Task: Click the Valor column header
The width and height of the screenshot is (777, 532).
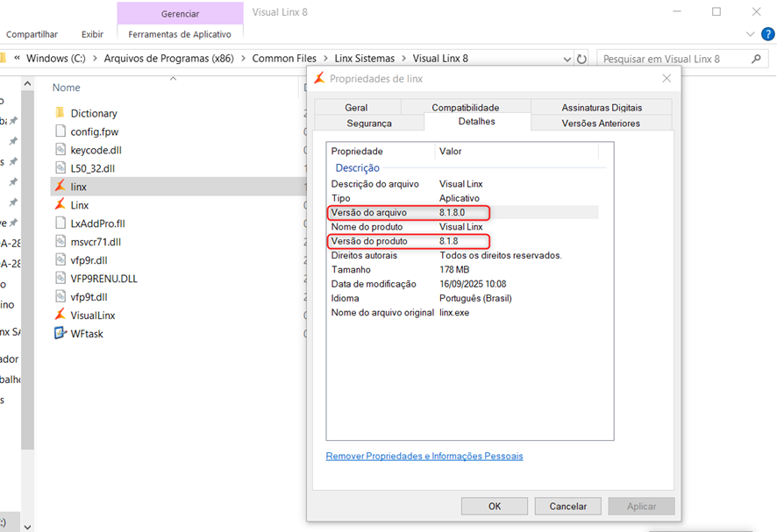Action: pyautogui.click(x=517, y=151)
